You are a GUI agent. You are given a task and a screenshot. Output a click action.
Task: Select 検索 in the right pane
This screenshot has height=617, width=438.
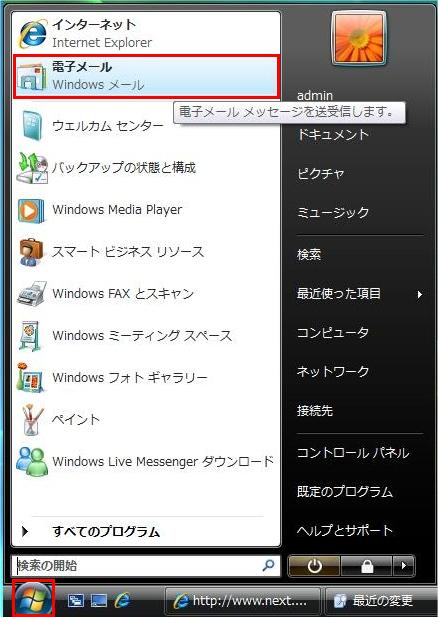click(x=309, y=255)
